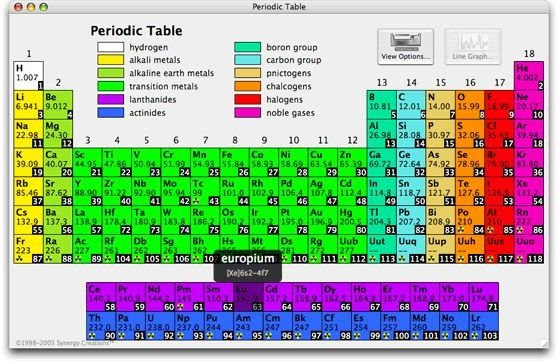Select the Silver Ag cell
This screenshot has height=362, width=557.
click(323, 191)
